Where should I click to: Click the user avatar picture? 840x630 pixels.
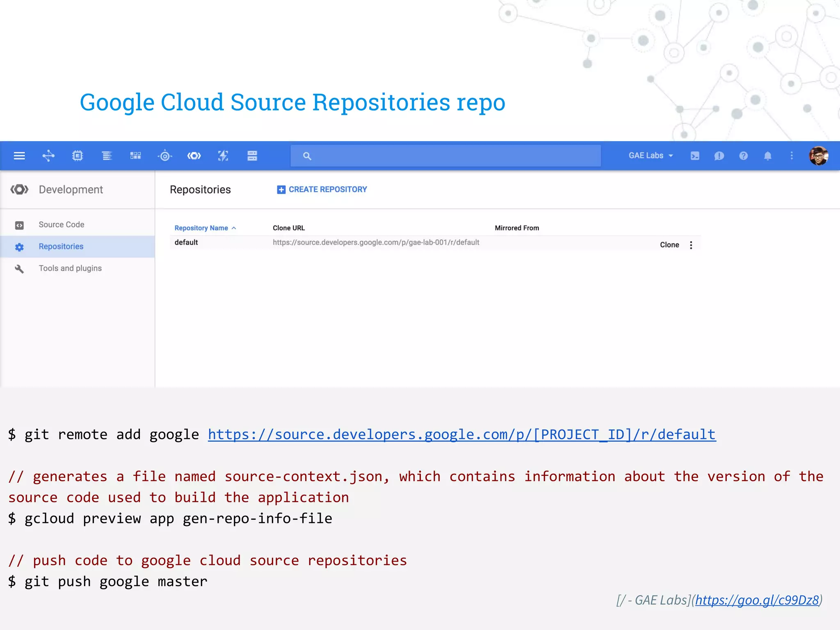(819, 156)
